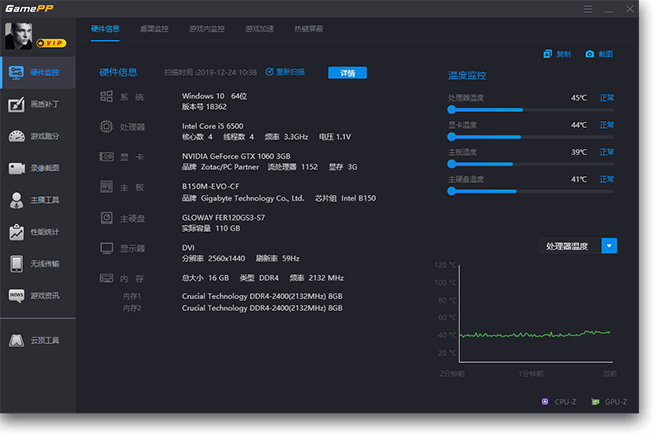This screenshot has height=435, width=655.
Task: Launch CPU-Z from the bottom bar
Action: pos(559,402)
